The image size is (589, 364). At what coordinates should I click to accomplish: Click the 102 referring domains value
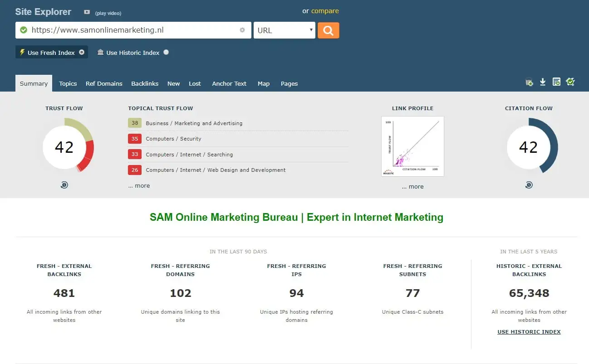coord(181,293)
